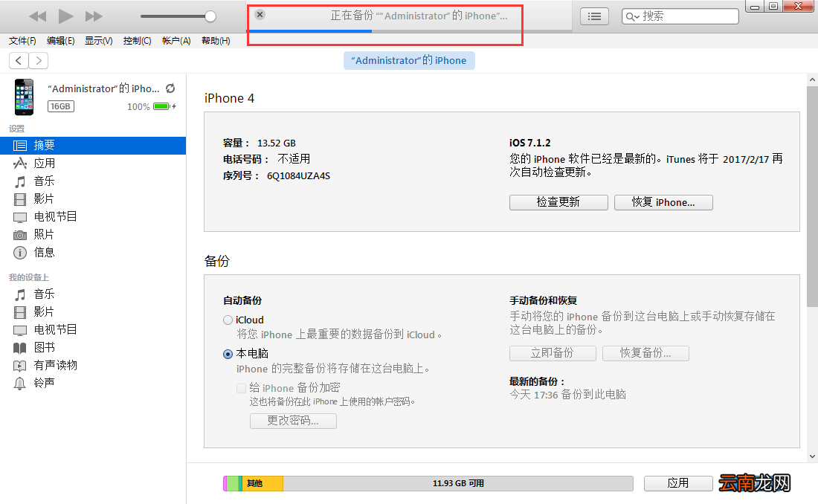Click the scrollbar down arrow

[812, 456]
